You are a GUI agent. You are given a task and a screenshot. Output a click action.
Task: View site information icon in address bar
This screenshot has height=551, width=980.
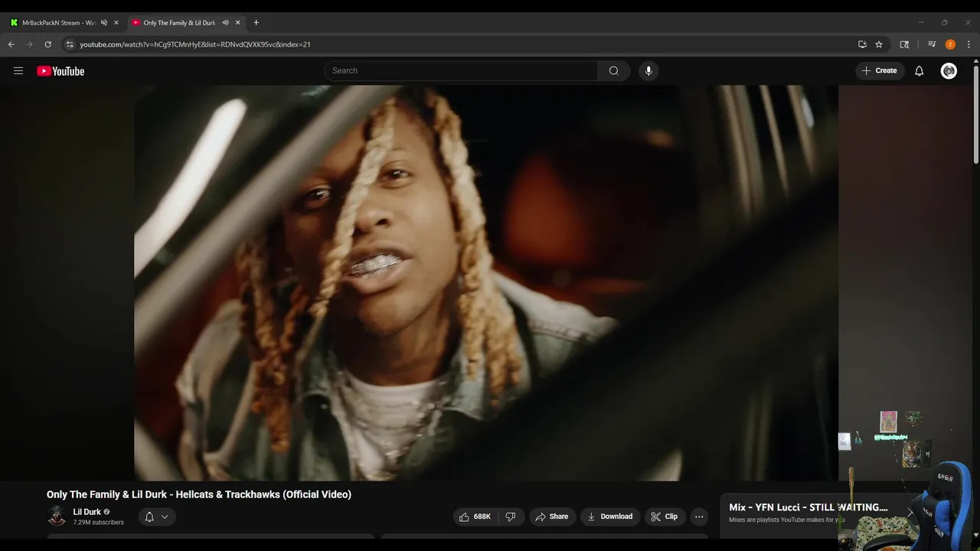tap(70, 44)
